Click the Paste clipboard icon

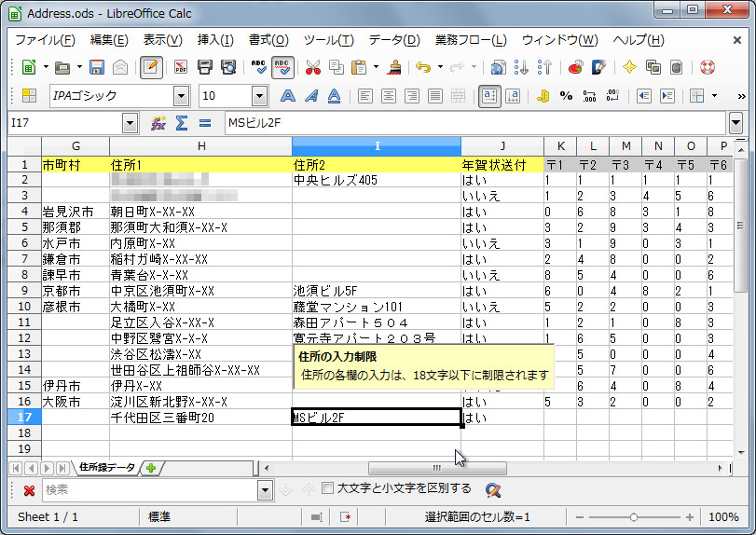[359, 67]
